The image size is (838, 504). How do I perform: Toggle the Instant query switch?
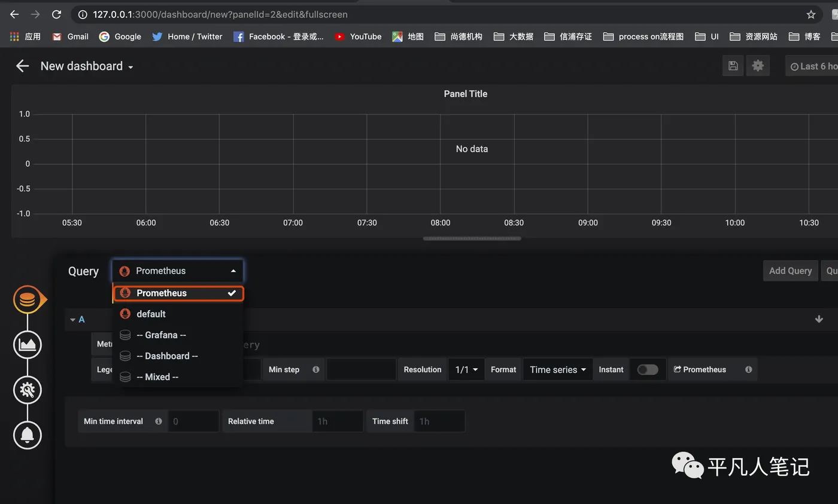647,369
